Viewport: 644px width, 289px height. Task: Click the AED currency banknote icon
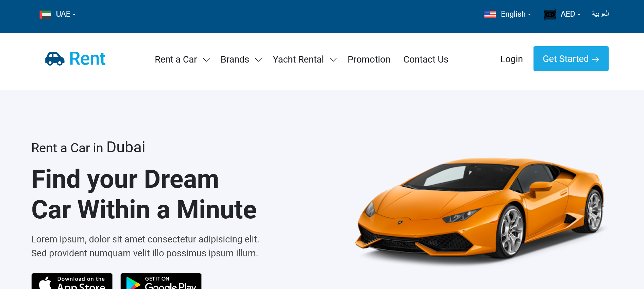pyautogui.click(x=550, y=14)
